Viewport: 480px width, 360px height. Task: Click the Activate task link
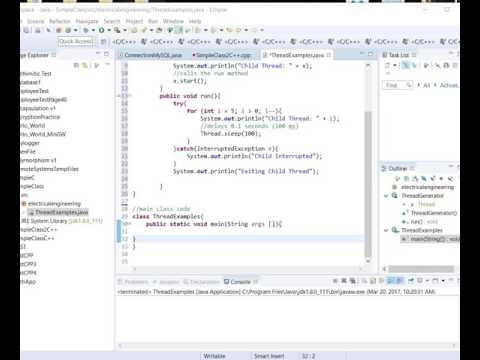[449, 85]
